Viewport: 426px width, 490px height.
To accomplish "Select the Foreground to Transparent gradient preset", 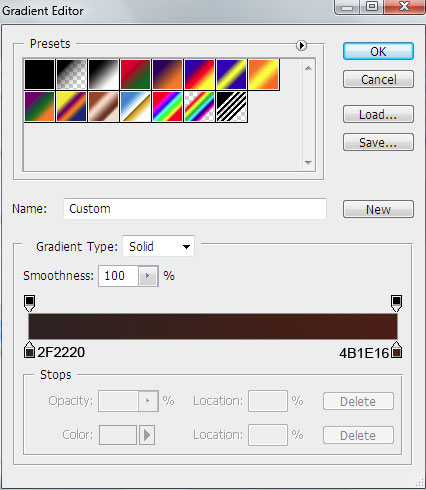I will [71, 75].
